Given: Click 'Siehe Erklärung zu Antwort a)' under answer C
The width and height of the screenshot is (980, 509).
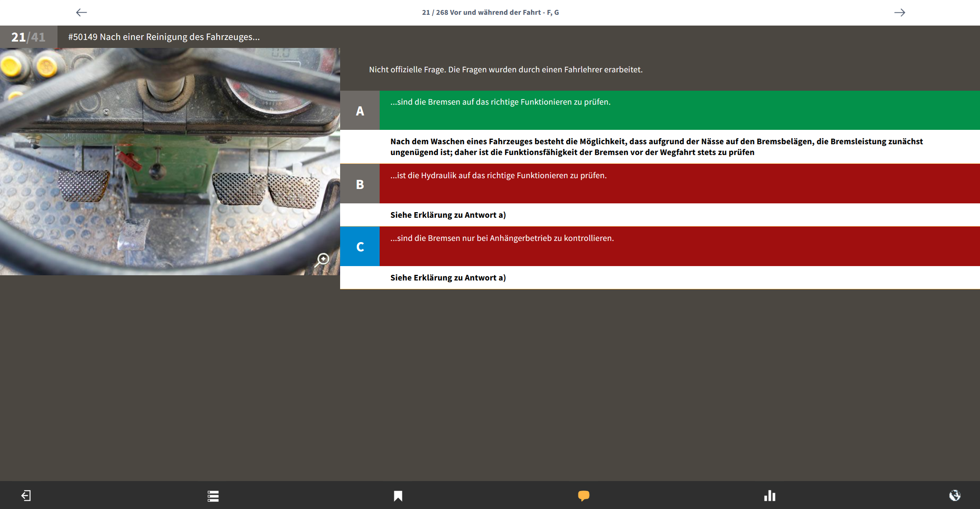Looking at the screenshot, I should tap(448, 278).
